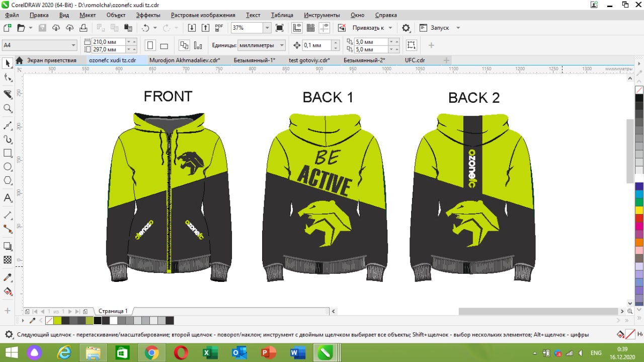Click the nudge distance 0,1 мм field
The width and height of the screenshot is (644, 362).
point(317,45)
